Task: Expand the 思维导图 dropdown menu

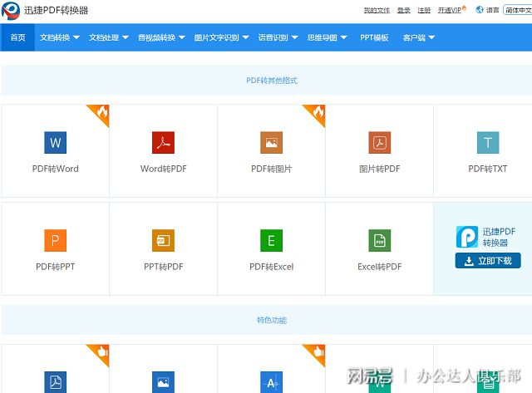Action: point(327,37)
